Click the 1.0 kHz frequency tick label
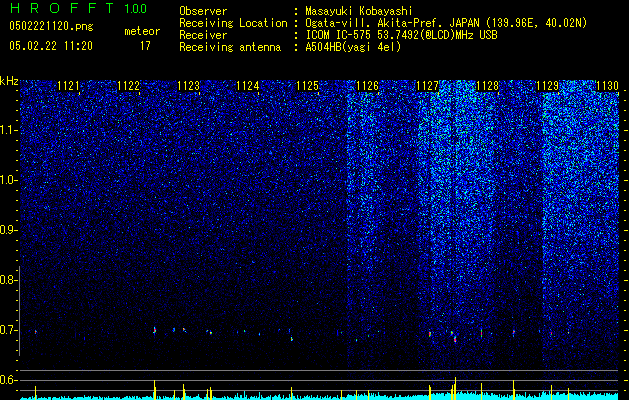Screen dimensions: 629x400 click(8, 180)
